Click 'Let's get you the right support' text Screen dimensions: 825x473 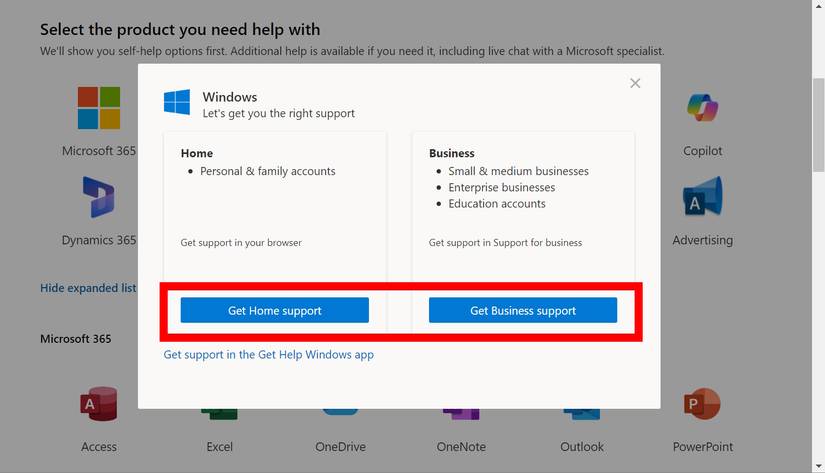[278, 113]
